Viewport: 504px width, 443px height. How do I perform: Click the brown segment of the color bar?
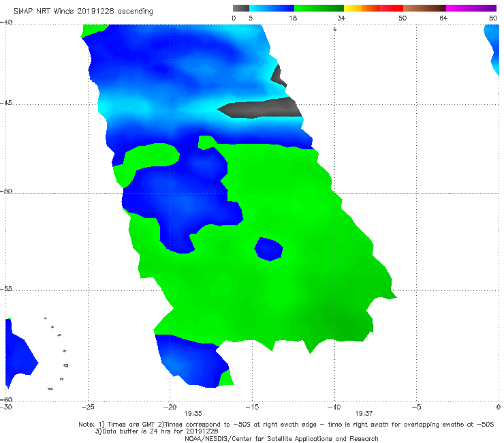click(424, 8)
